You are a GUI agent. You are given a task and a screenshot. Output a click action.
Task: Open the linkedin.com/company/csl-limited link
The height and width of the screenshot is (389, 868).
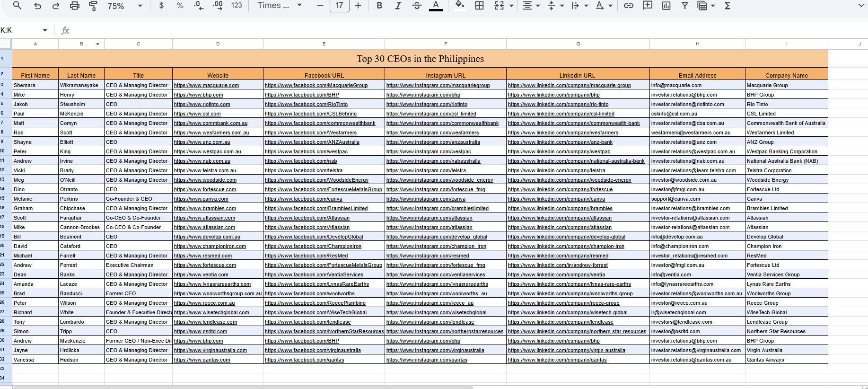click(x=561, y=114)
